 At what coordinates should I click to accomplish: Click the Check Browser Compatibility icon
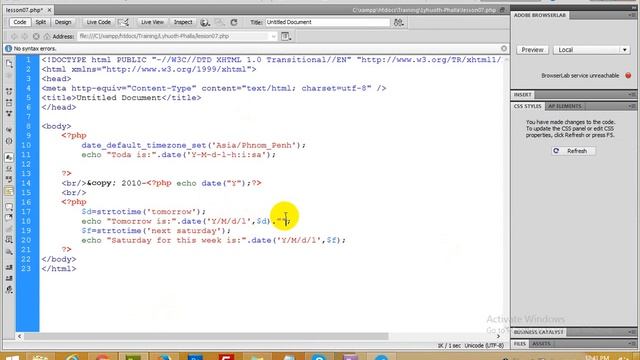[124, 22]
